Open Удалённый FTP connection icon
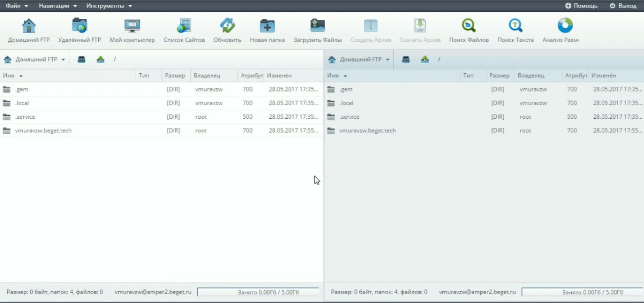The width and height of the screenshot is (644, 303). 80,26
